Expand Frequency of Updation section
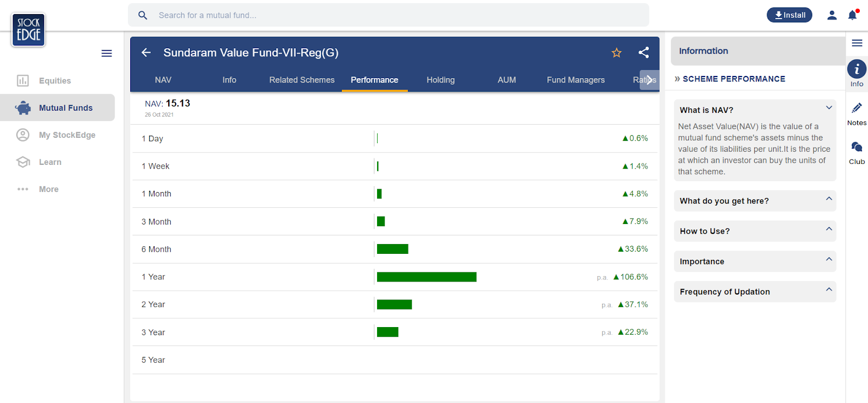Image resolution: width=868 pixels, height=403 pixels. [x=755, y=292]
